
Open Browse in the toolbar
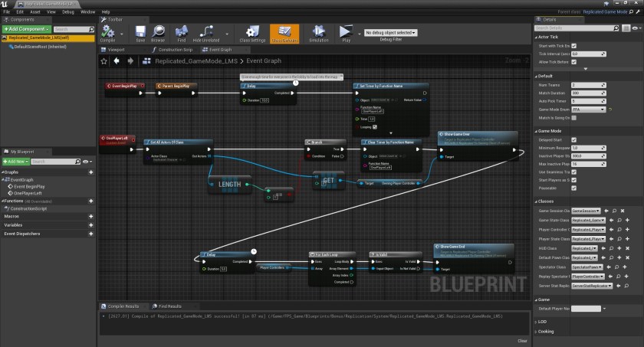[x=158, y=33]
